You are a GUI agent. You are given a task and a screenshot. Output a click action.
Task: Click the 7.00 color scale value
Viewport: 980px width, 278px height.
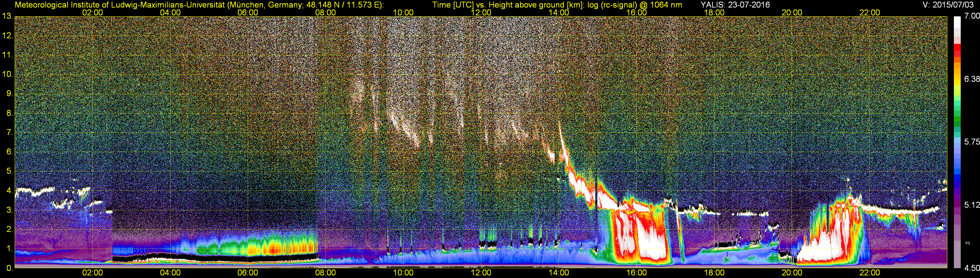(x=972, y=16)
